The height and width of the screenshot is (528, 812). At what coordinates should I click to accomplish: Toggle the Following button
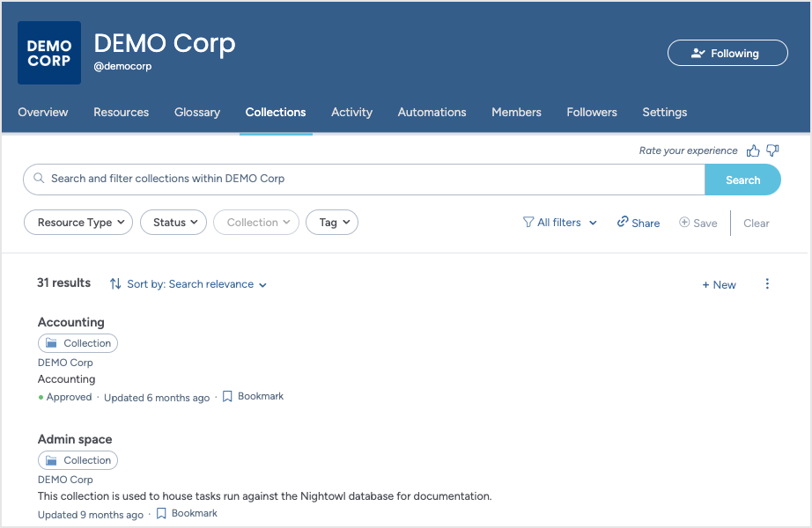tap(727, 53)
